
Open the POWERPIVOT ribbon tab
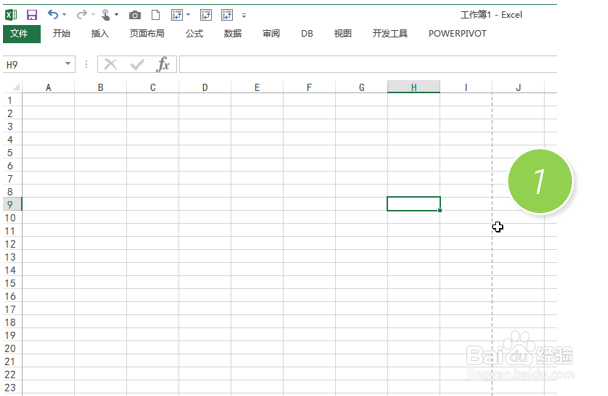(x=457, y=34)
